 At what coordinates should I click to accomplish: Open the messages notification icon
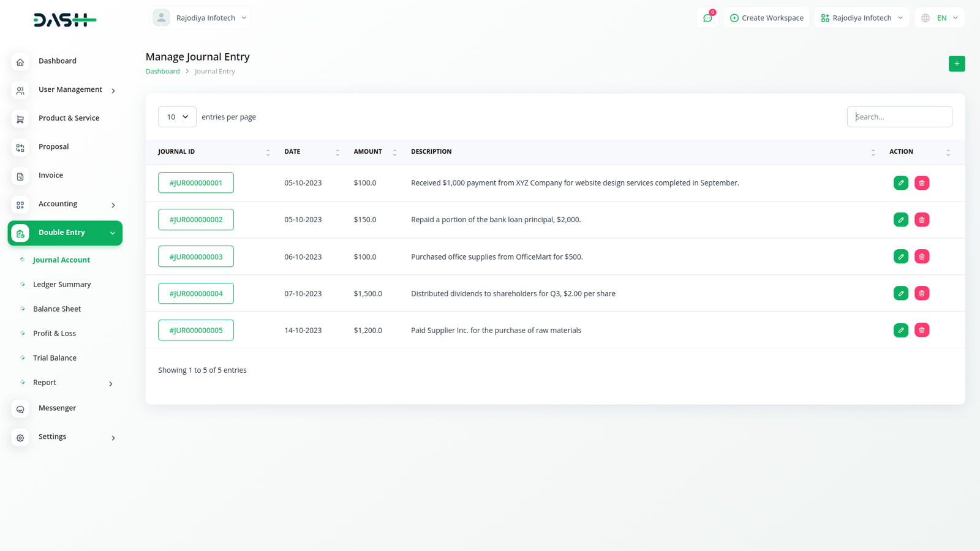(707, 18)
